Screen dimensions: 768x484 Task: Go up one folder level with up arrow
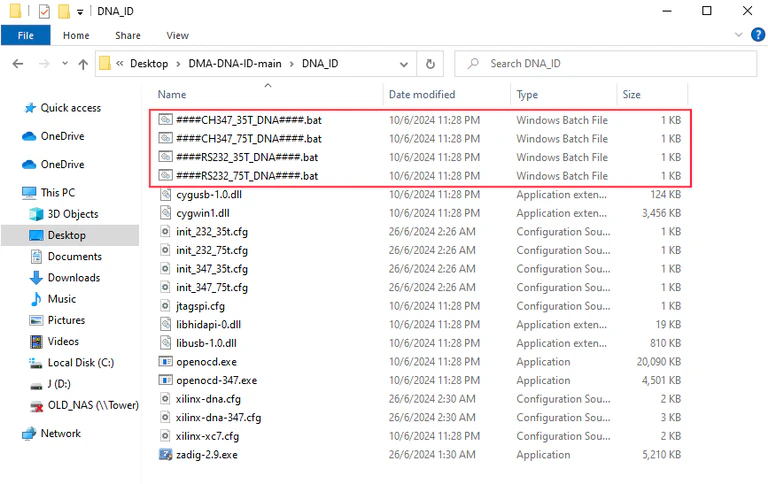(x=83, y=64)
